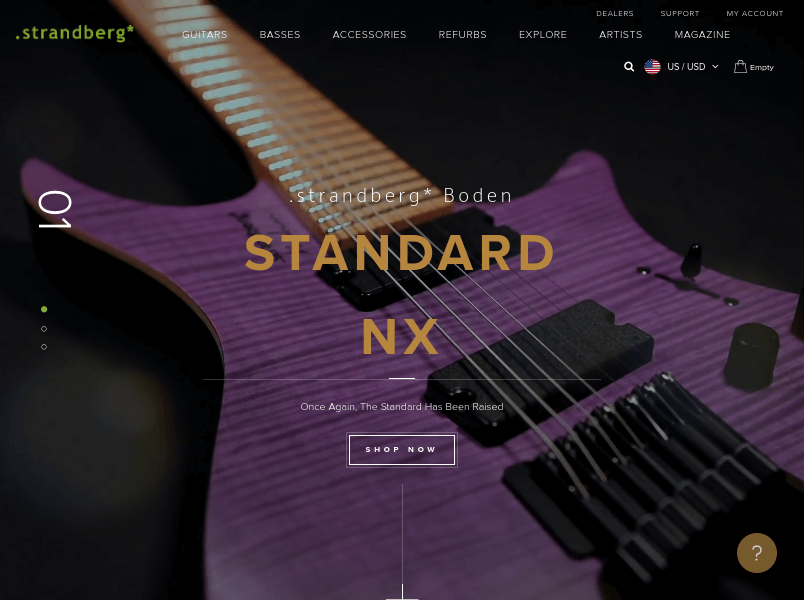Open the Support link

[x=679, y=13]
